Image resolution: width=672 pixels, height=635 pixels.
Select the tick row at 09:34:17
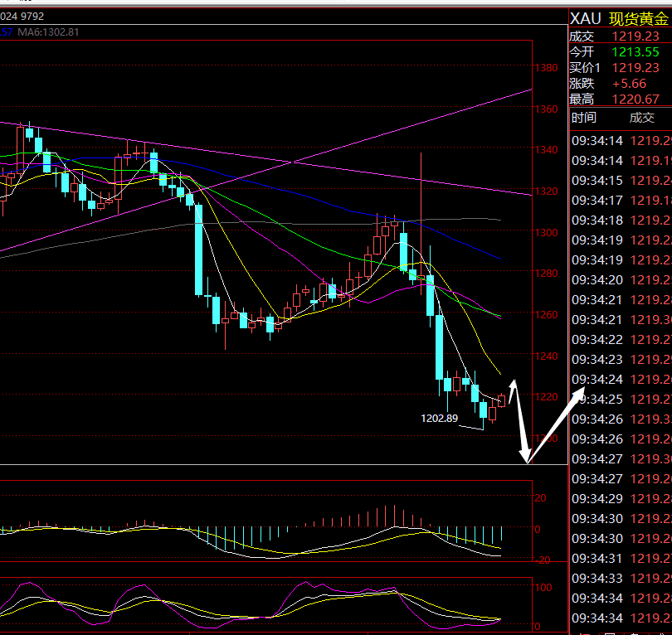coord(621,201)
